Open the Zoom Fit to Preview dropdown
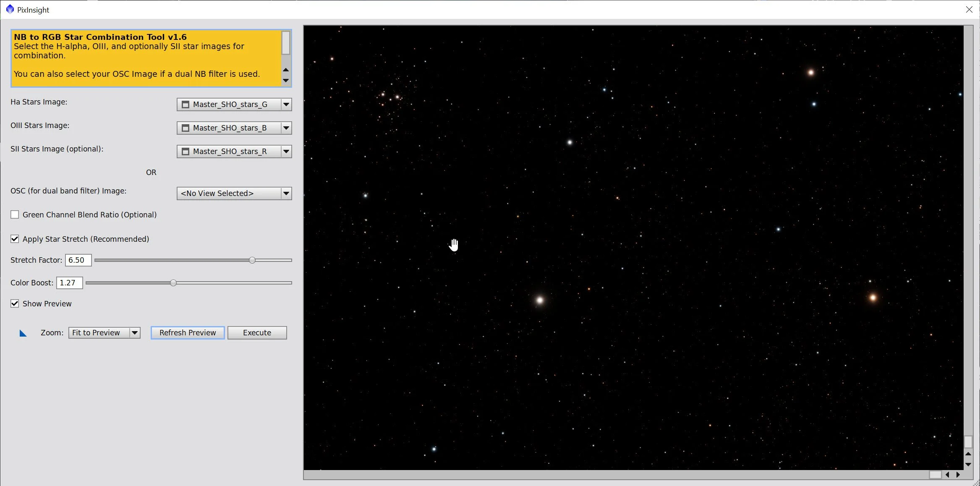980x486 pixels. pyautogui.click(x=135, y=333)
